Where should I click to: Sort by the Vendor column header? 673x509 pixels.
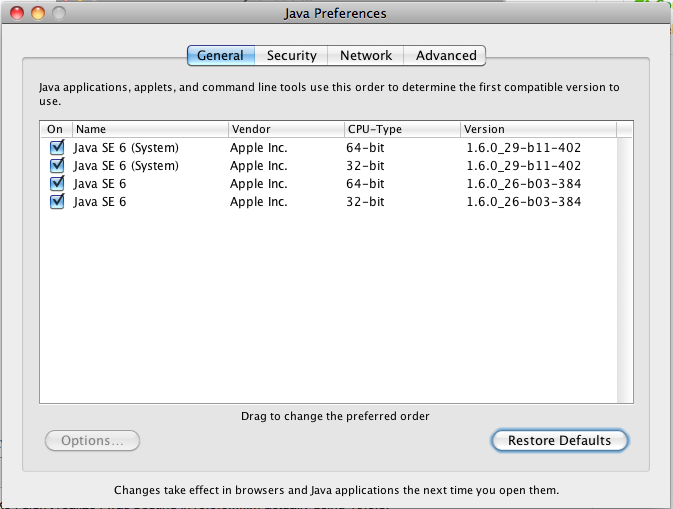click(286, 129)
